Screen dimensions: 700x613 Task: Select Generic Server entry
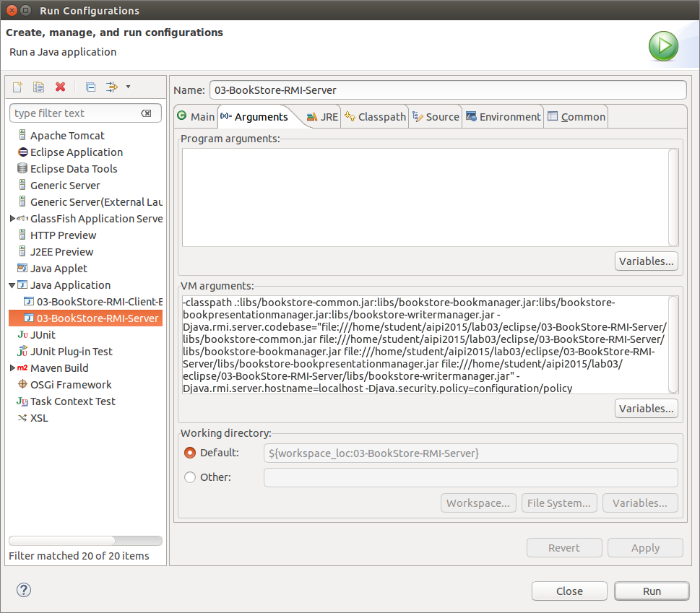pos(65,185)
